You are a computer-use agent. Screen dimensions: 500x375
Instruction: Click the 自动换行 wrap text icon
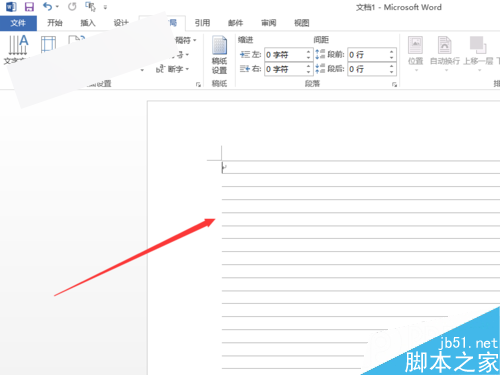(x=445, y=45)
